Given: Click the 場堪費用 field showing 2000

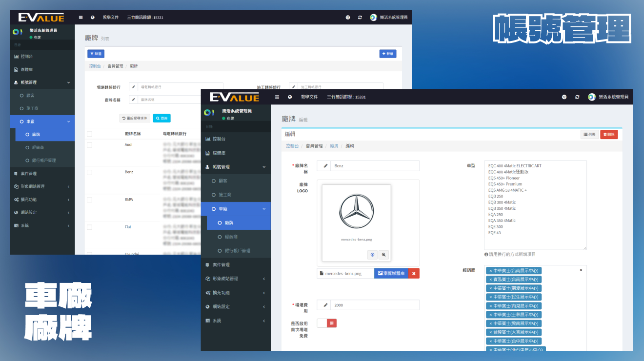Looking at the screenshot, I should (375, 305).
